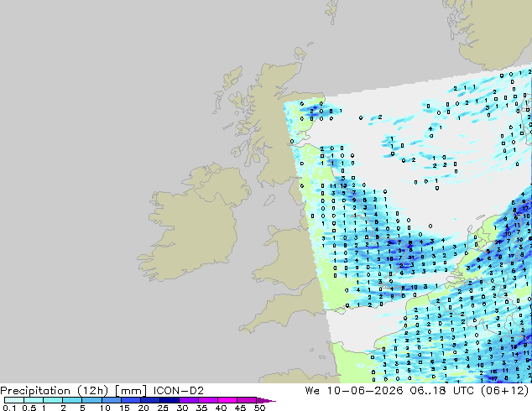Click the 0.5–1 mm legend swatch
Screen dimensions: 532x411
[x=34, y=400]
